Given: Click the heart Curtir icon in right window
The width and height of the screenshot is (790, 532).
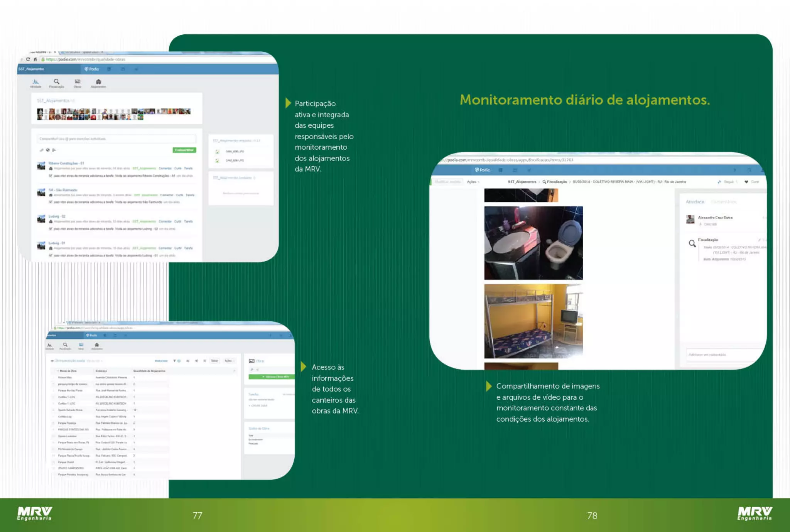Looking at the screenshot, I should [746, 182].
